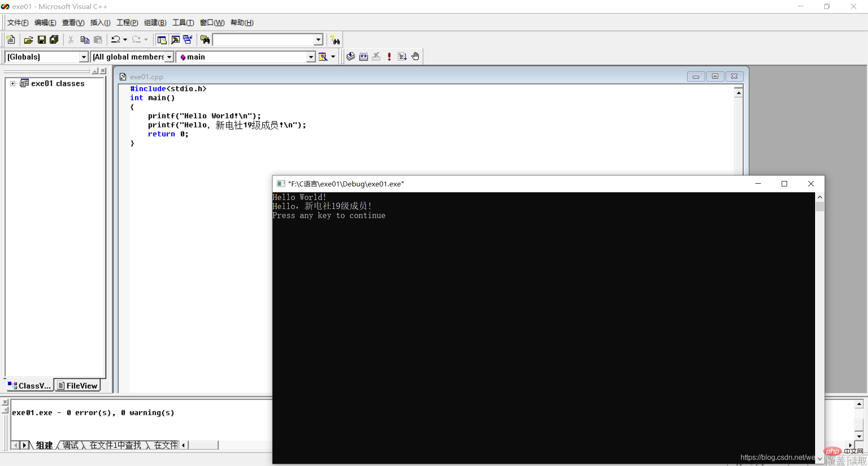Click the editor's vertical scrollbar up arrow
The width and height of the screenshot is (868, 466).
(x=738, y=92)
